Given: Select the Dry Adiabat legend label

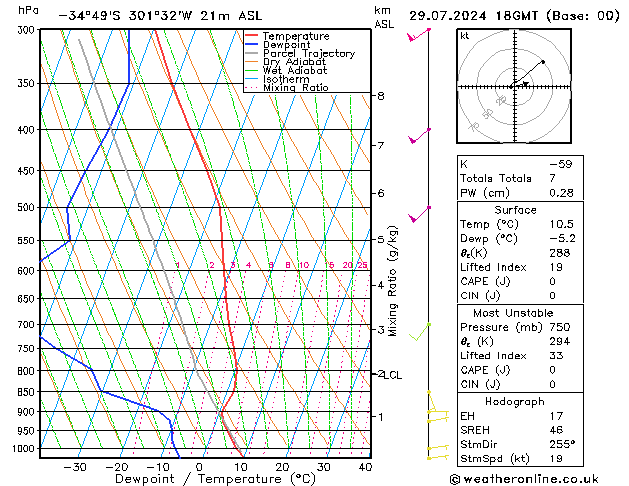Looking at the screenshot, I should coord(294,62).
